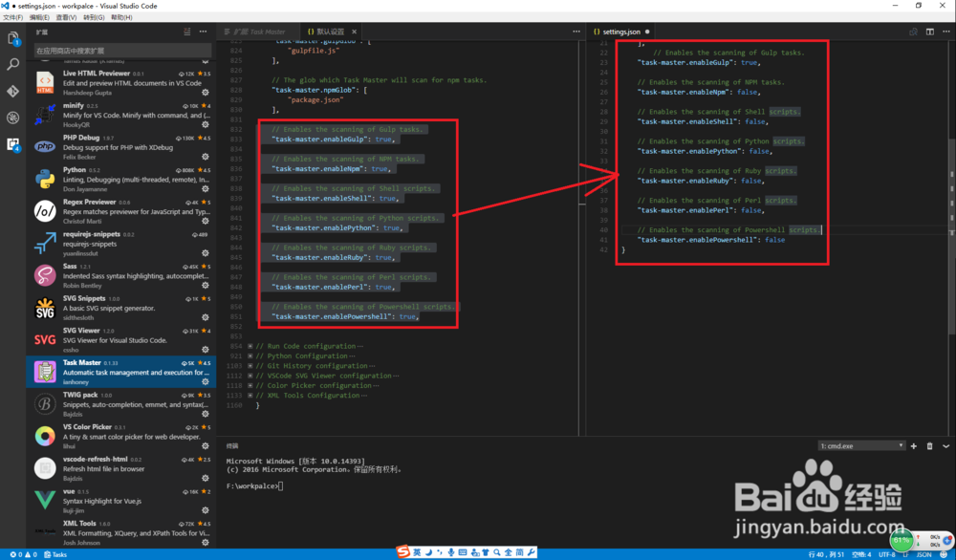Click manage gear for Python extension
This screenshot has height=560, width=956.
[x=206, y=189]
